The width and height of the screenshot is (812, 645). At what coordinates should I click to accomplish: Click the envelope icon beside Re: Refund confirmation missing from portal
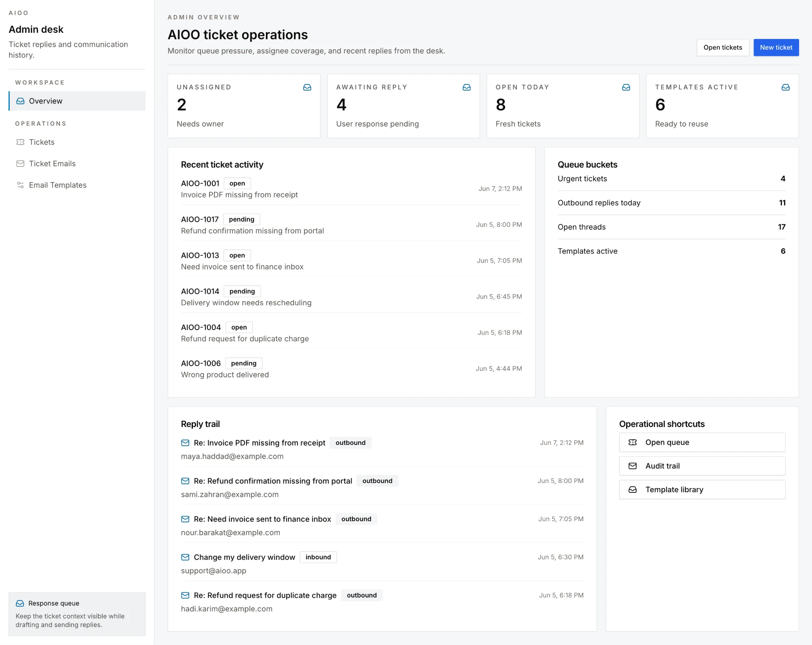tap(185, 481)
